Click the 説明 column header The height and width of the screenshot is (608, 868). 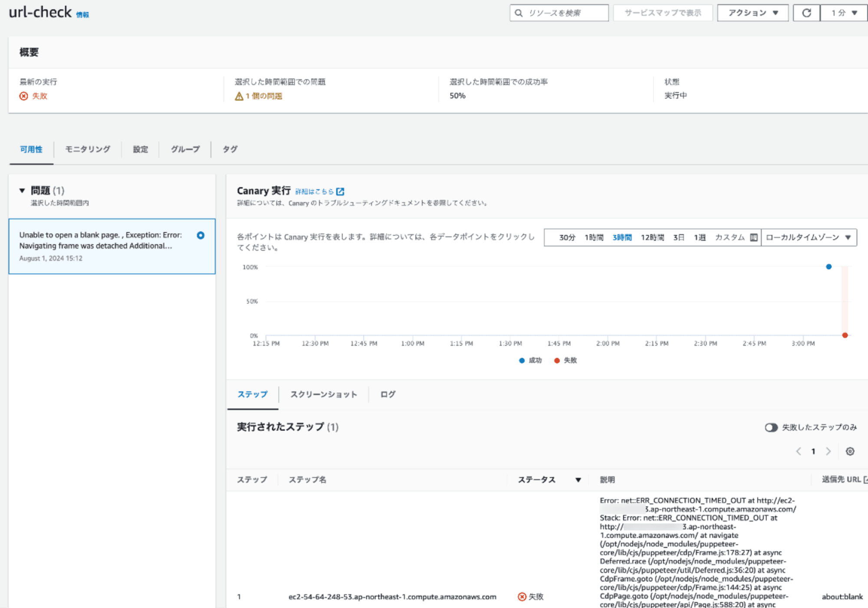pyautogui.click(x=607, y=480)
